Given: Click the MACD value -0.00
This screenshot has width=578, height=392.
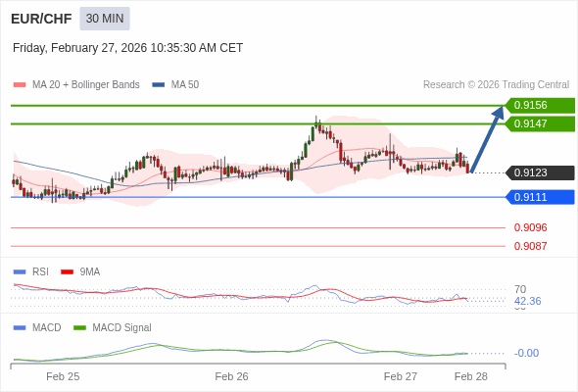Looking at the screenshot, I should pos(526,353).
